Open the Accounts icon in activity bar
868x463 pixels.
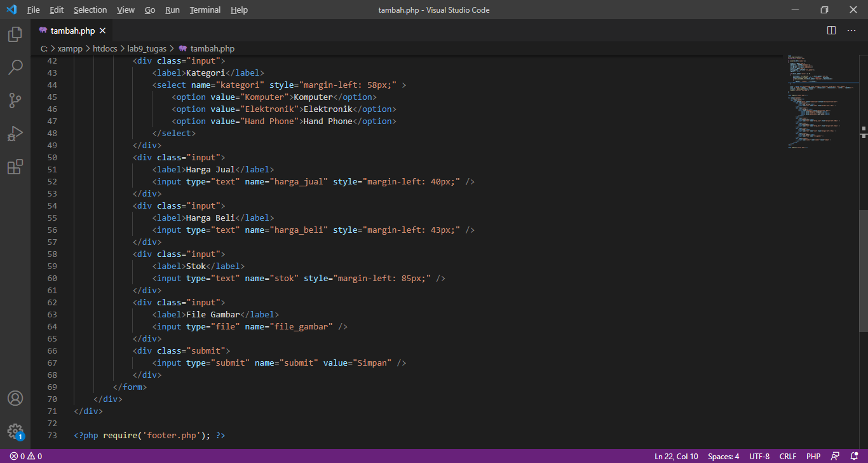pyautogui.click(x=15, y=398)
